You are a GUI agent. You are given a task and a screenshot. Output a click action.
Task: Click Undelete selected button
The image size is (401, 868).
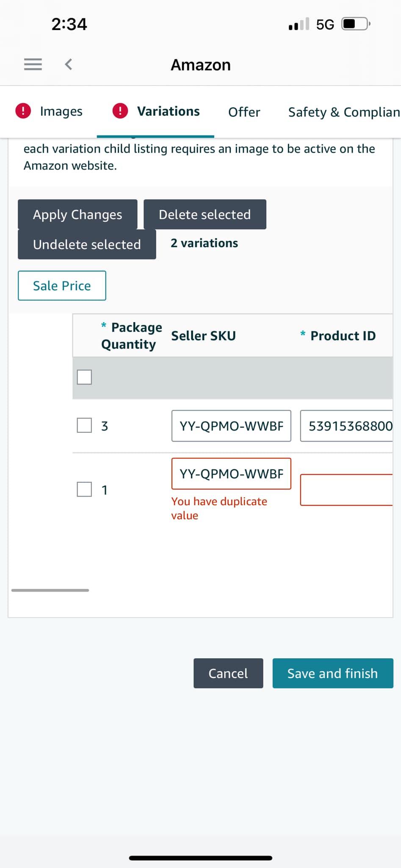point(87,245)
